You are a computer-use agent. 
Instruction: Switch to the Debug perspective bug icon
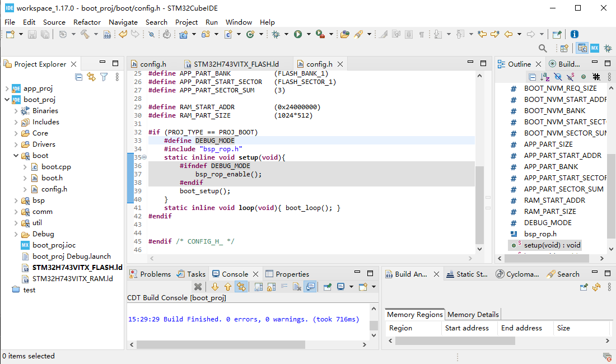click(x=608, y=48)
